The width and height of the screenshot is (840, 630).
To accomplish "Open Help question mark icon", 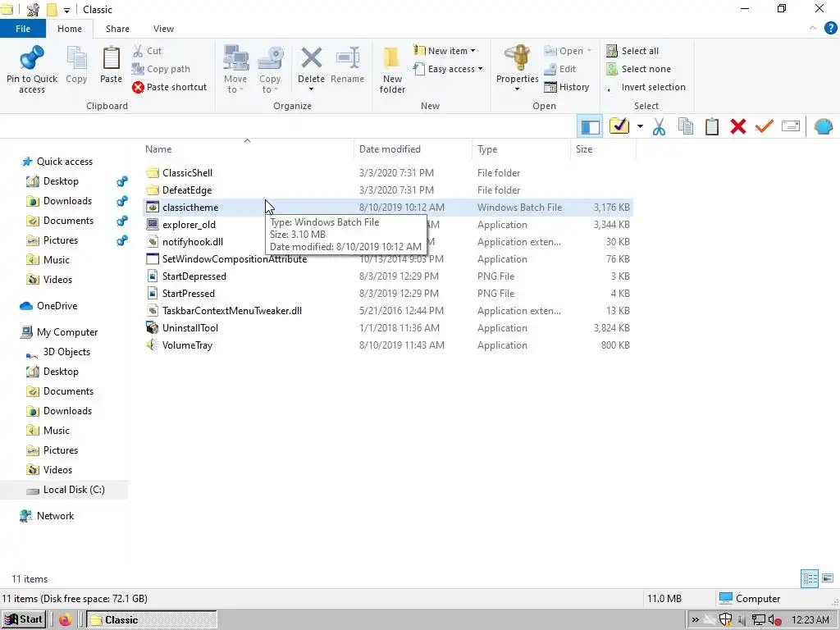I will tap(830, 29).
